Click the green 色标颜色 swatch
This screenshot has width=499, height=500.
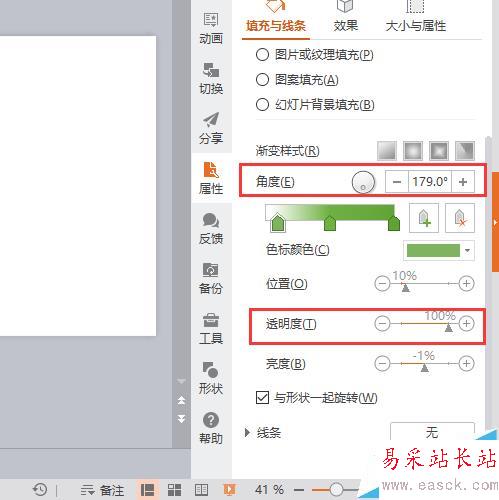[433, 250]
